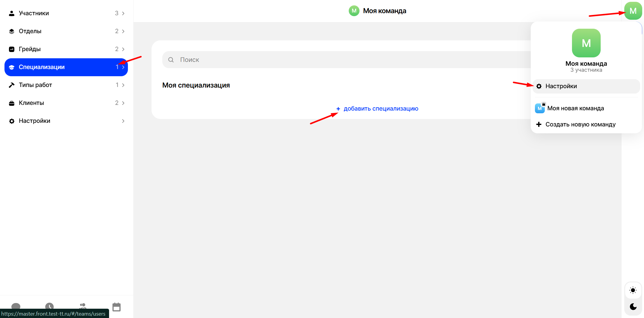The image size is (644, 318).
Task: Click the magnifier icon in the search bar
Action: [171, 60]
